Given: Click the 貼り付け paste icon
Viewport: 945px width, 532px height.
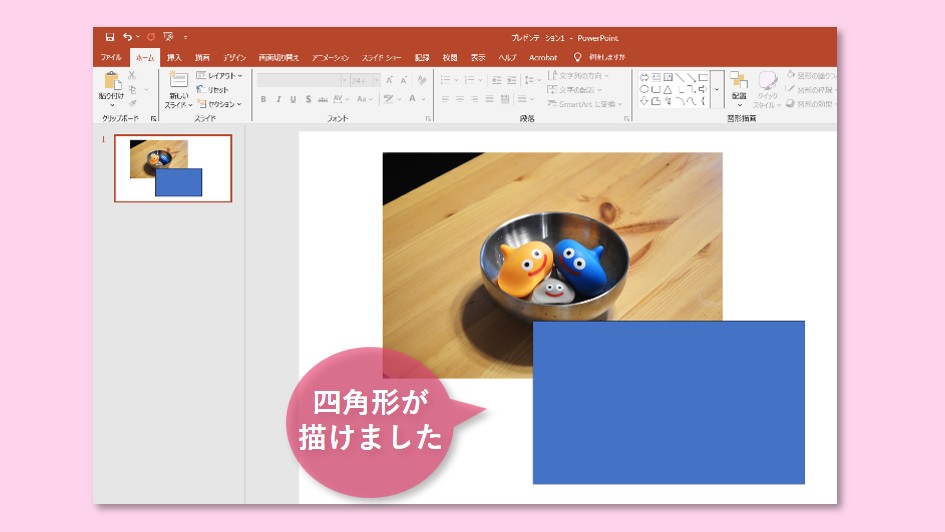Looking at the screenshot, I should pos(111,81).
